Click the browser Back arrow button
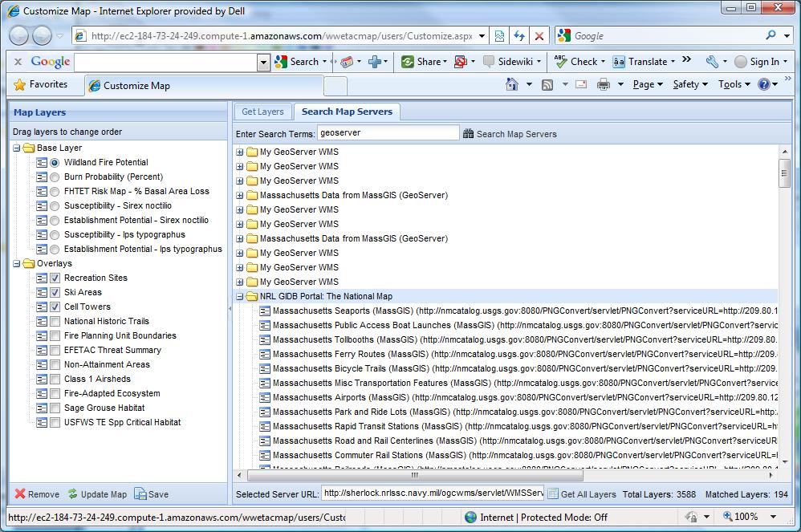 click(x=19, y=36)
